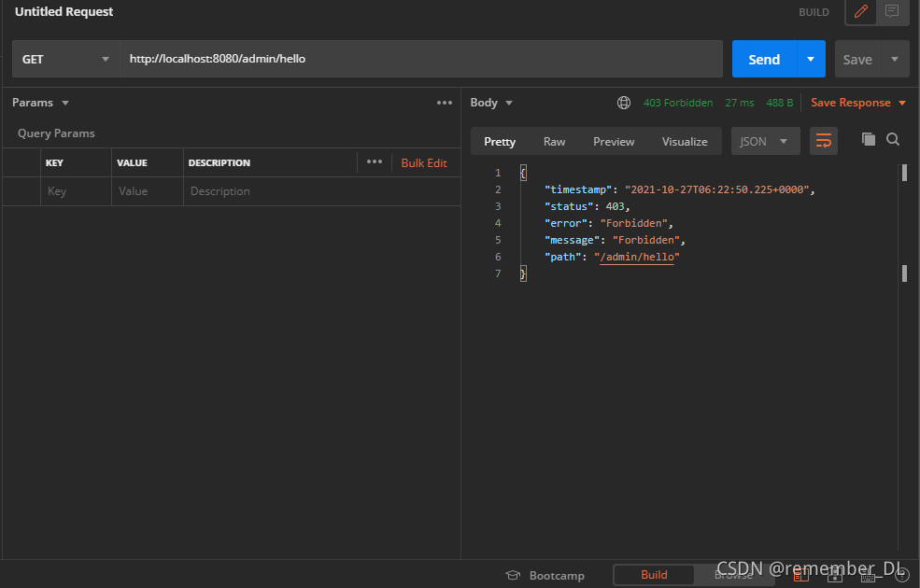Expand the Send button dropdown arrow
The image size is (920, 588).
(x=811, y=59)
